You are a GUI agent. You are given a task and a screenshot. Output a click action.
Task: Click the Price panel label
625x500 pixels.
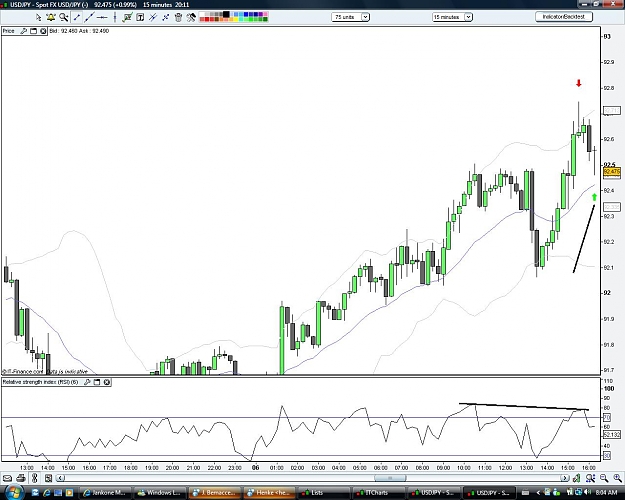[x=9, y=31]
